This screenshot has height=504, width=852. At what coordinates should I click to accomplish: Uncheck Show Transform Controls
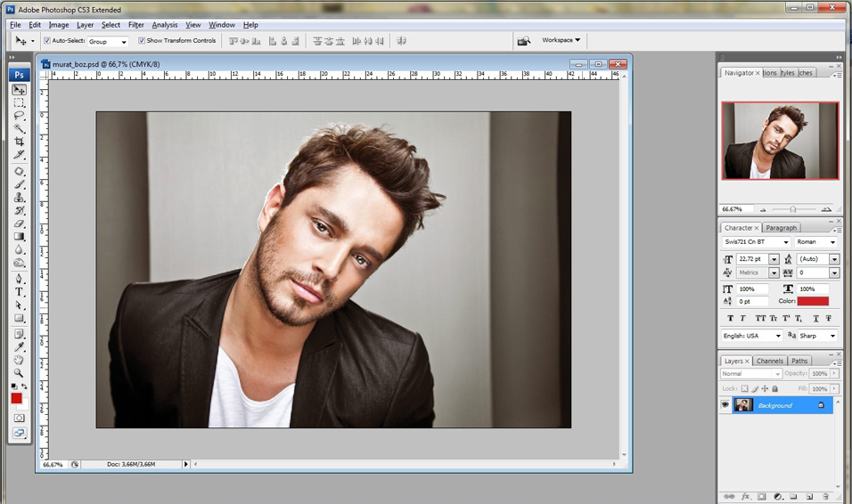pyautogui.click(x=142, y=41)
